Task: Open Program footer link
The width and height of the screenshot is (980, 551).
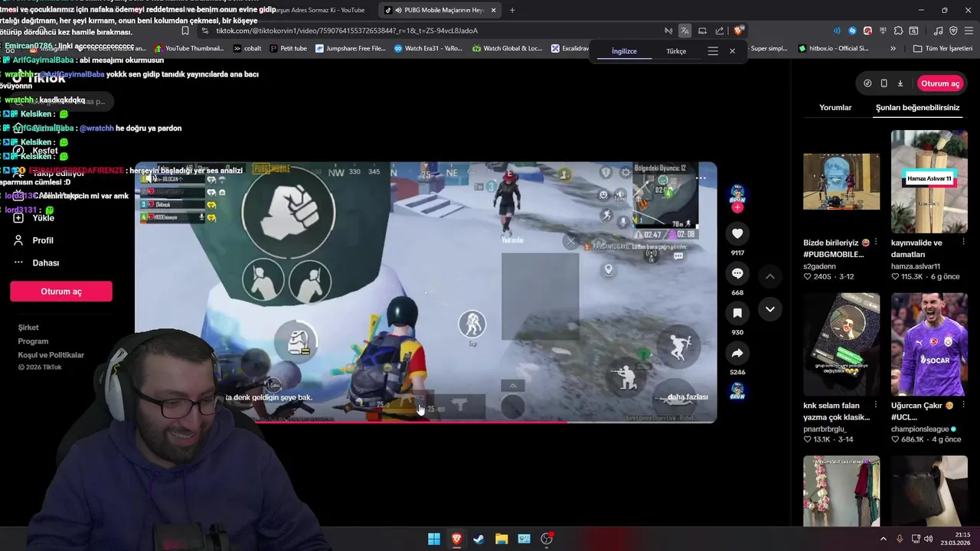Action: pyautogui.click(x=33, y=341)
